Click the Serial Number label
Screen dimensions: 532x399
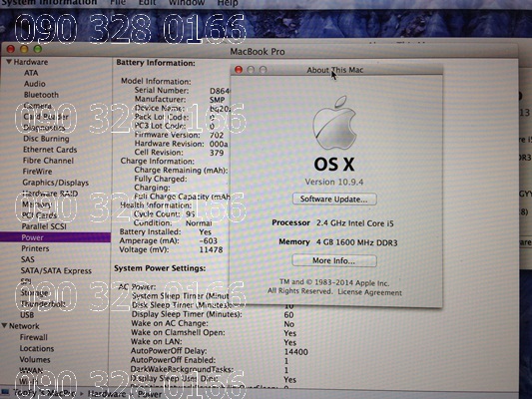point(162,91)
